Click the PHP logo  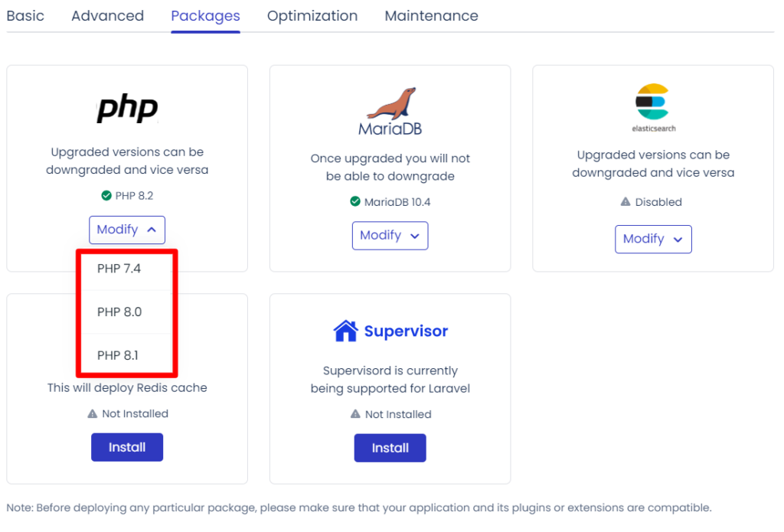pyautogui.click(x=126, y=109)
